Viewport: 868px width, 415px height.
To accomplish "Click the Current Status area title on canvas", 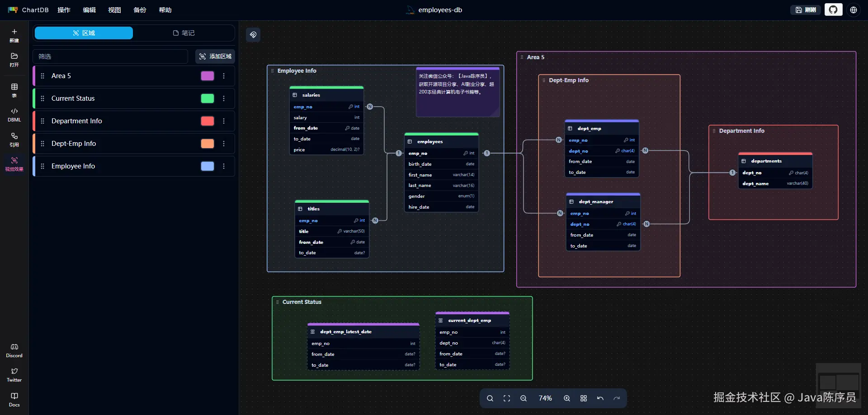I will tap(302, 302).
